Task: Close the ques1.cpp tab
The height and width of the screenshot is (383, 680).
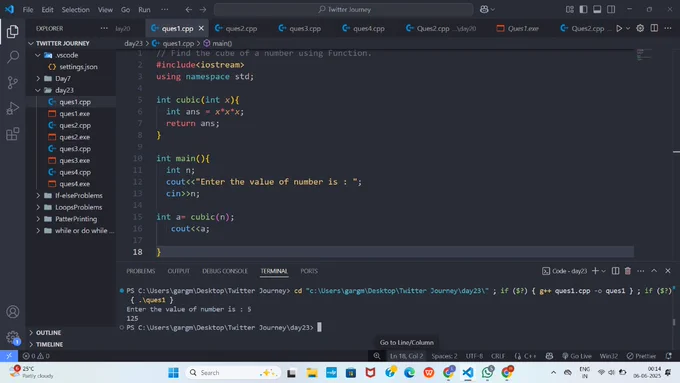Action: [x=201, y=28]
